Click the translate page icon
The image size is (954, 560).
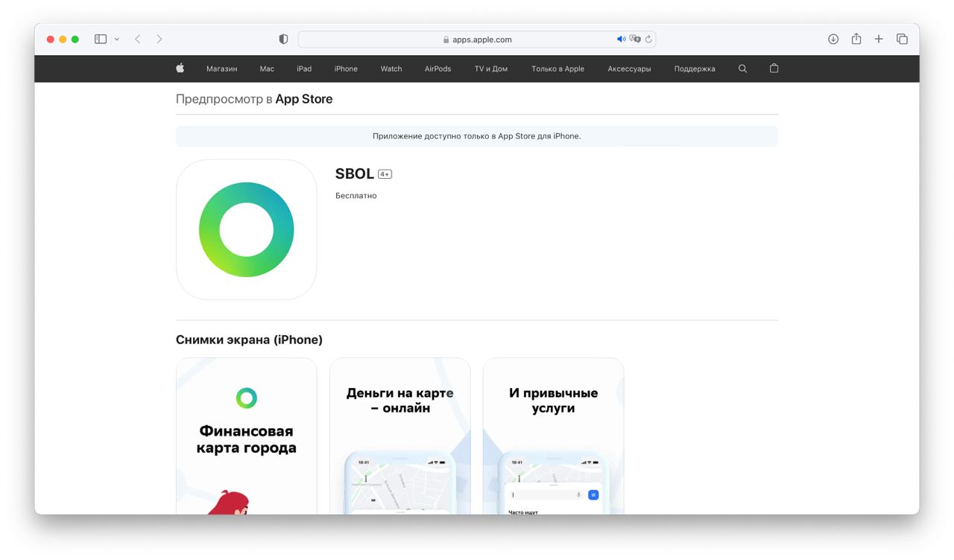tap(635, 39)
